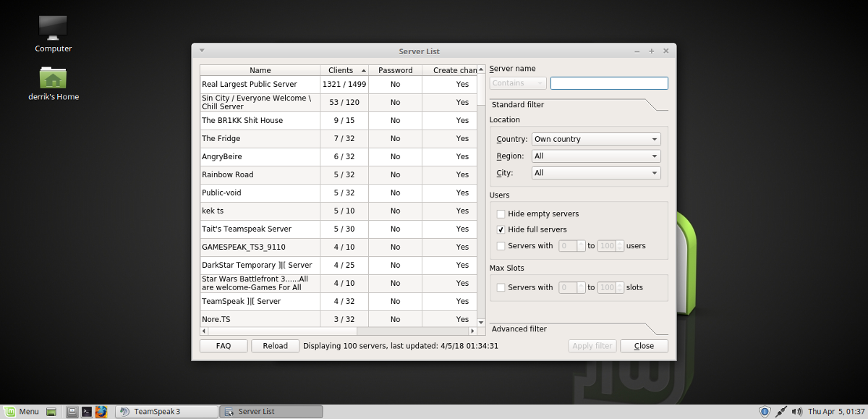Click the horizontal scrollbar right arrow
The width and height of the screenshot is (868, 419).
coord(473,331)
